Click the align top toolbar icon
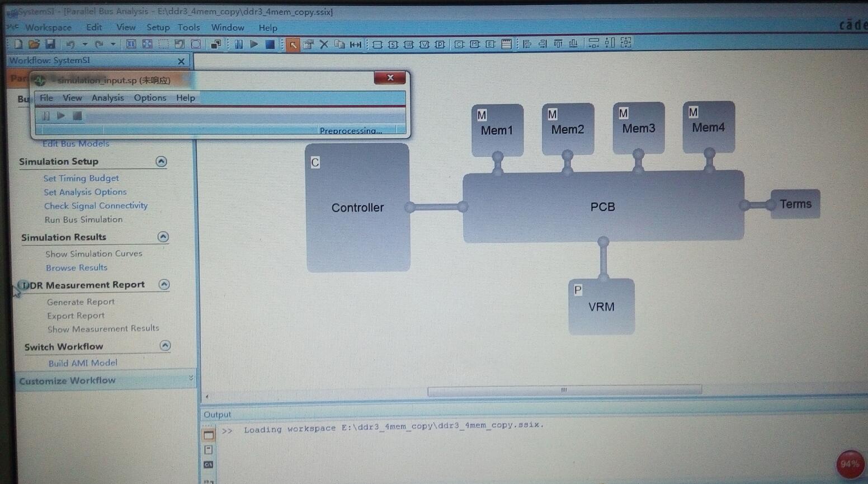This screenshot has height=484, width=868. coord(558,44)
